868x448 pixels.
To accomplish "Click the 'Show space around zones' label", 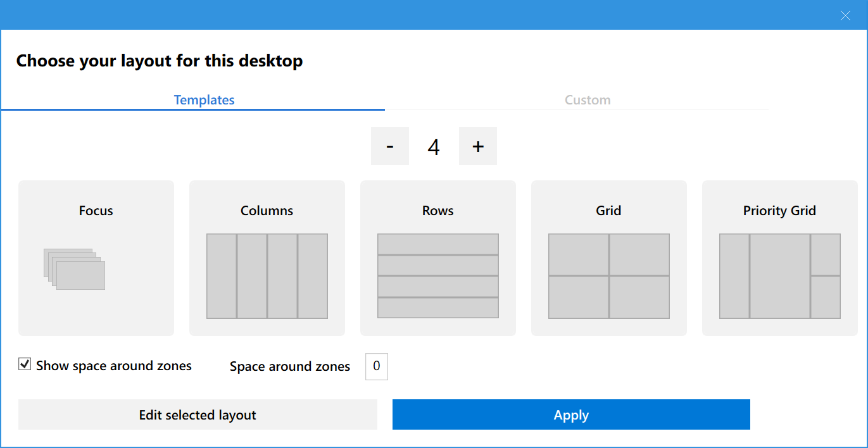I will click(114, 366).
